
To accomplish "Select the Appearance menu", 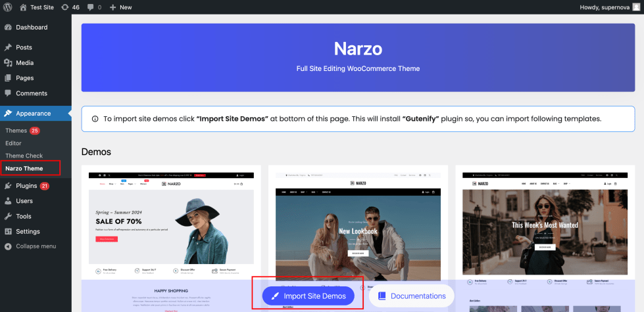I will pyautogui.click(x=36, y=114).
